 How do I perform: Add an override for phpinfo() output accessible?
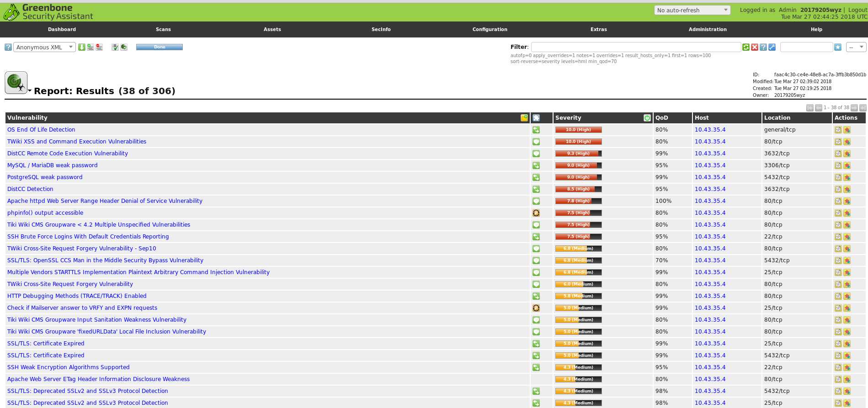[847, 213]
